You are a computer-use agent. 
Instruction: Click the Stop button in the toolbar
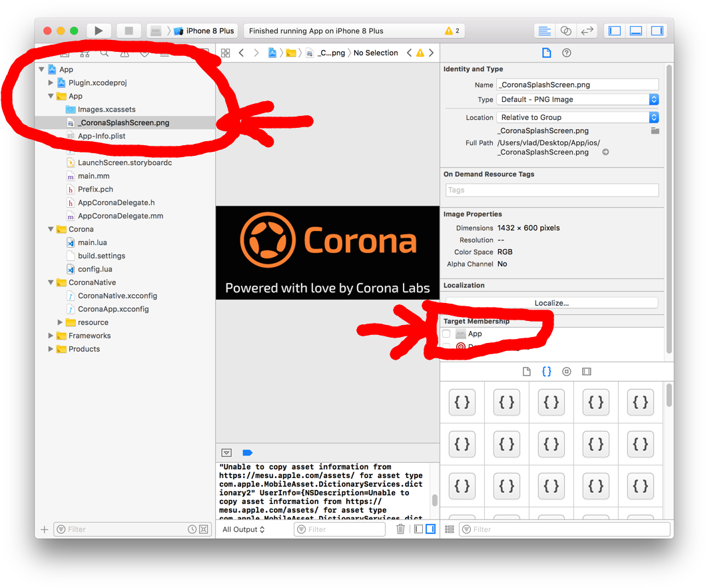(x=128, y=30)
